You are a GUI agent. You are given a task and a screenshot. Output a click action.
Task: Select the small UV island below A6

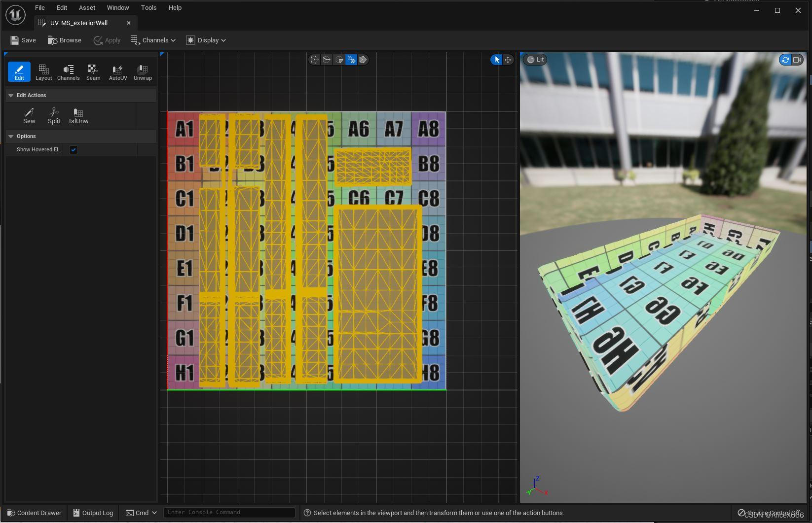[373, 167]
